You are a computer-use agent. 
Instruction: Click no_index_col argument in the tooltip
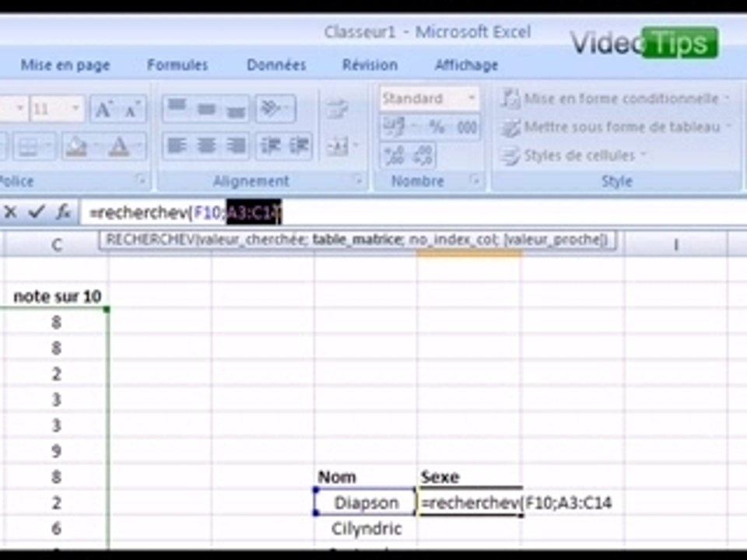[x=453, y=240]
